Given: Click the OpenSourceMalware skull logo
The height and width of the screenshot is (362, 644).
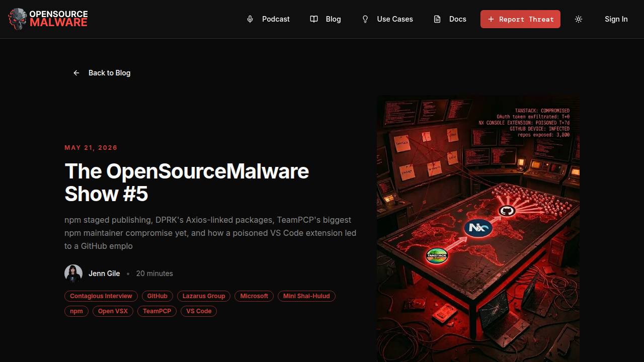Looking at the screenshot, I should tap(18, 19).
